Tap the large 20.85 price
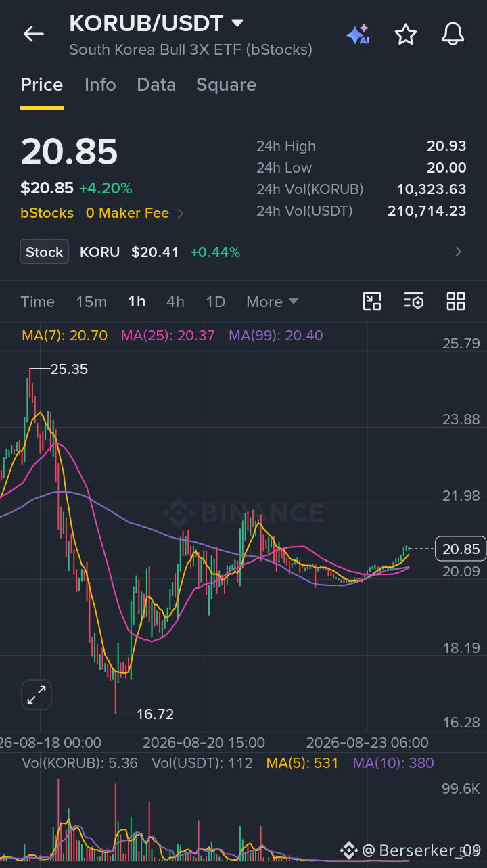Image resolution: width=487 pixels, height=868 pixels. [69, 152]
